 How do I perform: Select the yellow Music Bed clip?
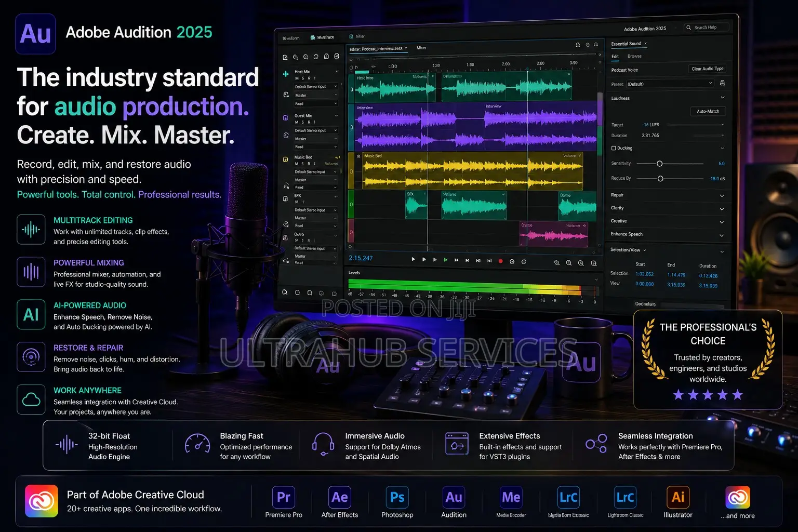pyautogui.click(x=472, y=170)
